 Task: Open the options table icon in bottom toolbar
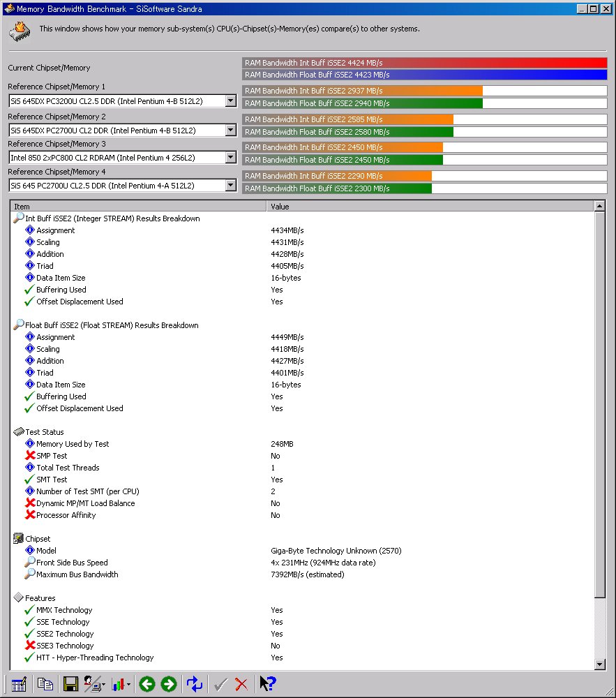[19, 684]
